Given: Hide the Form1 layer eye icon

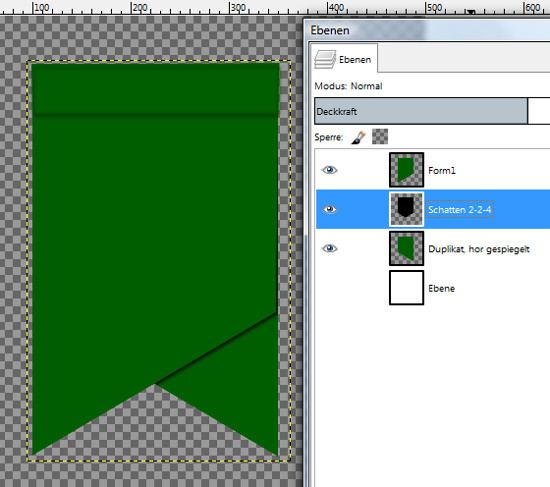Looking at the screenshot, I should click(x=329, y=170).
